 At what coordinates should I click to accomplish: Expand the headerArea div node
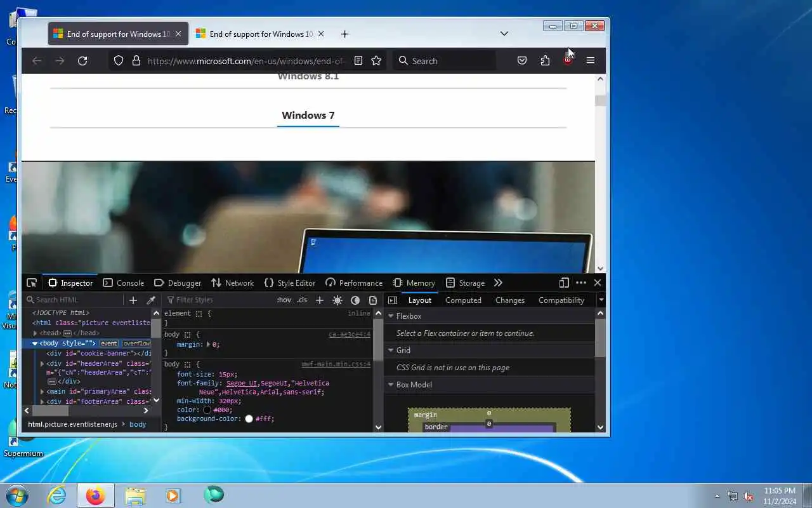(42, 363)
